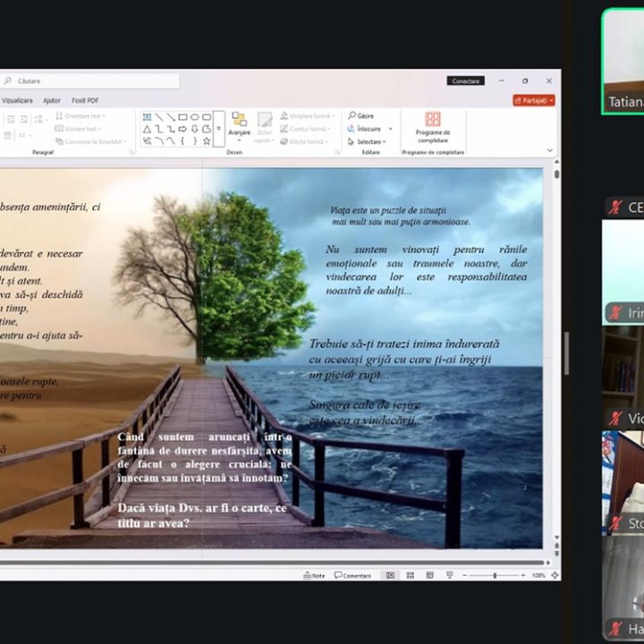
Task: Click Fit slide to window icon
Action: tap(552, 575)
